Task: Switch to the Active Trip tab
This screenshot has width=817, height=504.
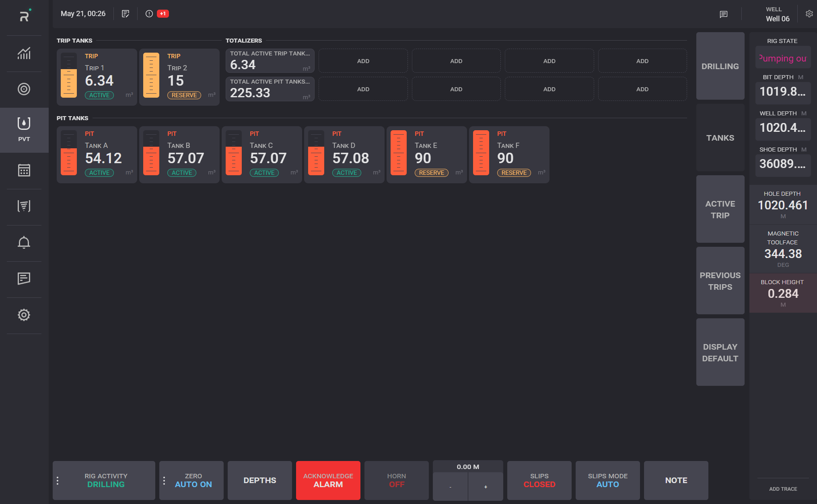Action: 720,209
